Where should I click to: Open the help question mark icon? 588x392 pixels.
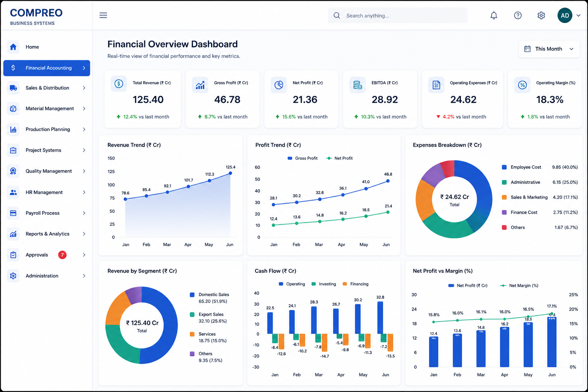point(518,15)
